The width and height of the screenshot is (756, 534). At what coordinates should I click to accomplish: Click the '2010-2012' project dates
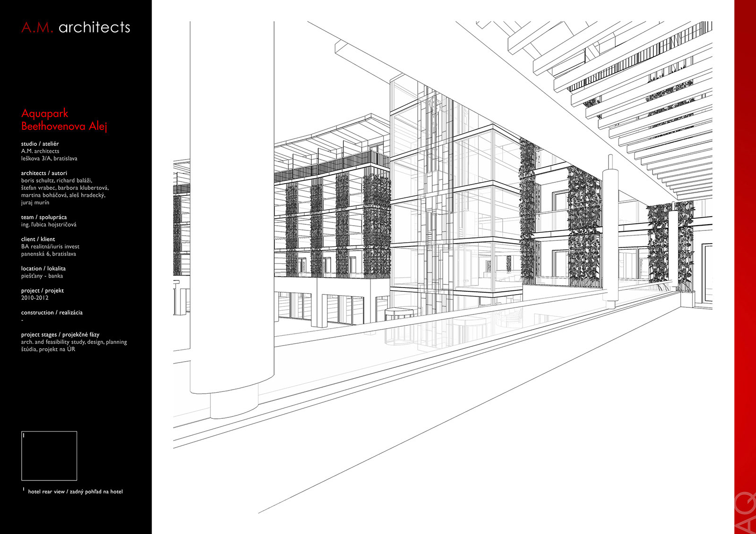coord(35,298)
